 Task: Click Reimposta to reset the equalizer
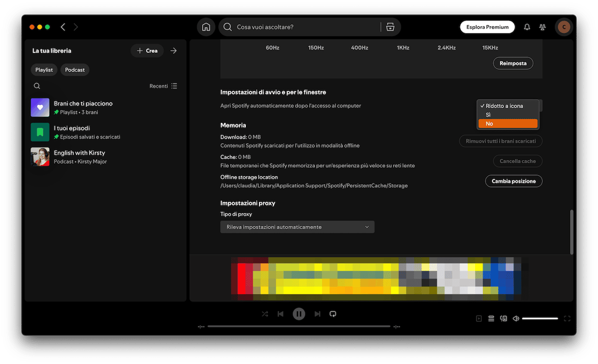click(x=513, y=63)
